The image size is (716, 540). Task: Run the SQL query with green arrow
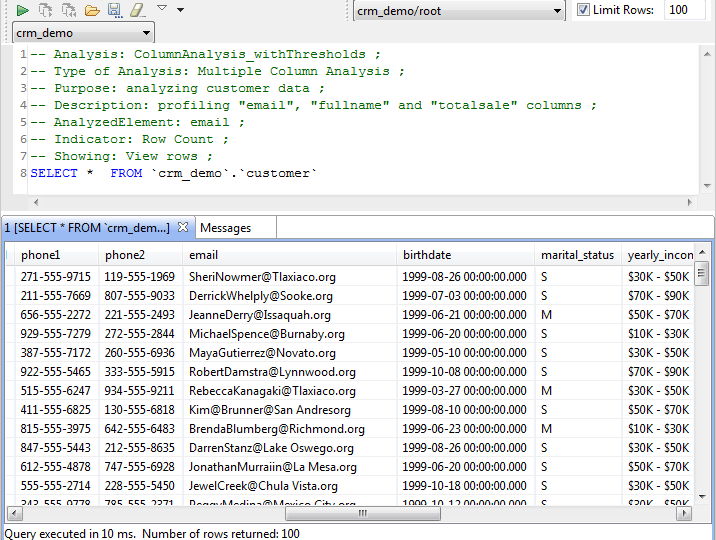click(22, 10)
